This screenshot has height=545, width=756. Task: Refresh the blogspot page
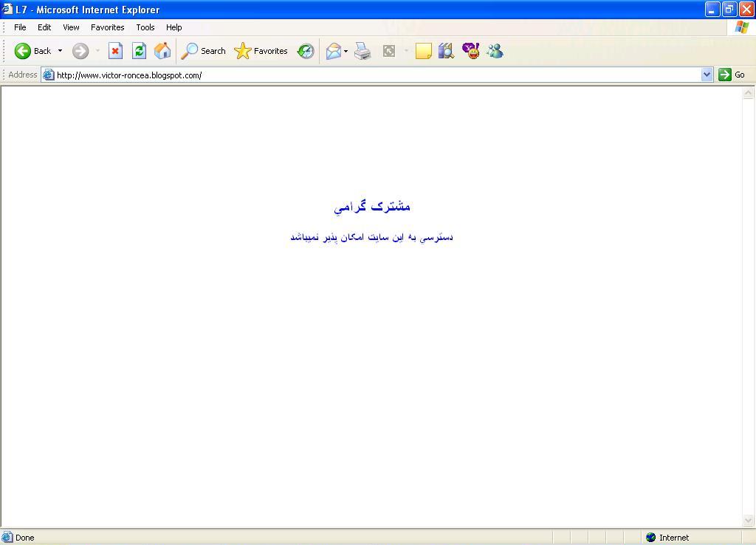pos(139,50)
